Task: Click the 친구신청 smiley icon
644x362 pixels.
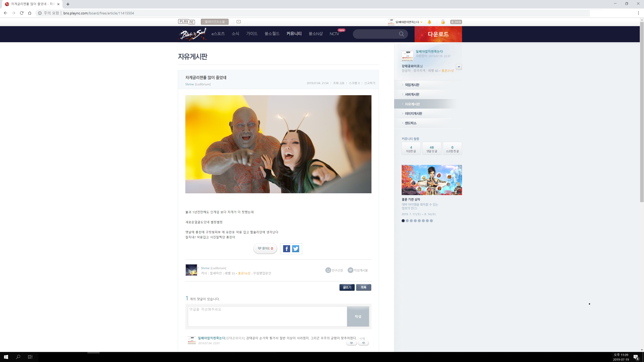Action: coord(328,270)
